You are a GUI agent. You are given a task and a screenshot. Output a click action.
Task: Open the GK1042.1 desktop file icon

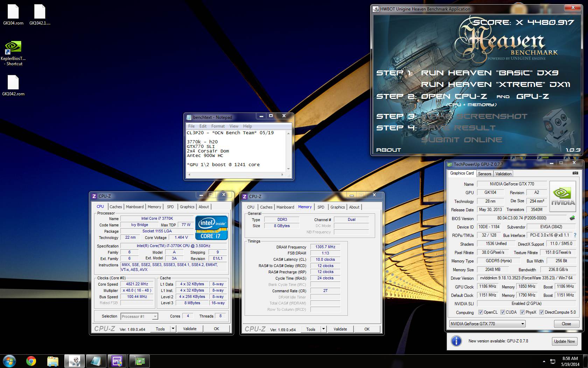click(x=40, y=14)
